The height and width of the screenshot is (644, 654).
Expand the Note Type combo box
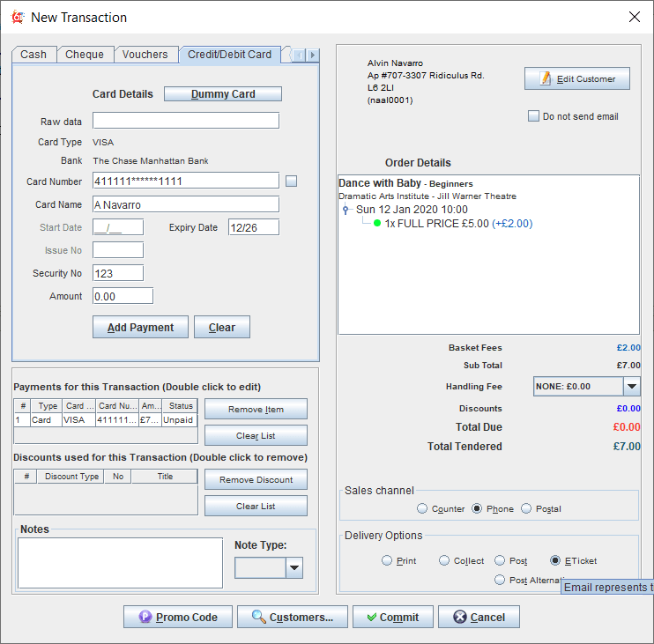coord(294,568)
